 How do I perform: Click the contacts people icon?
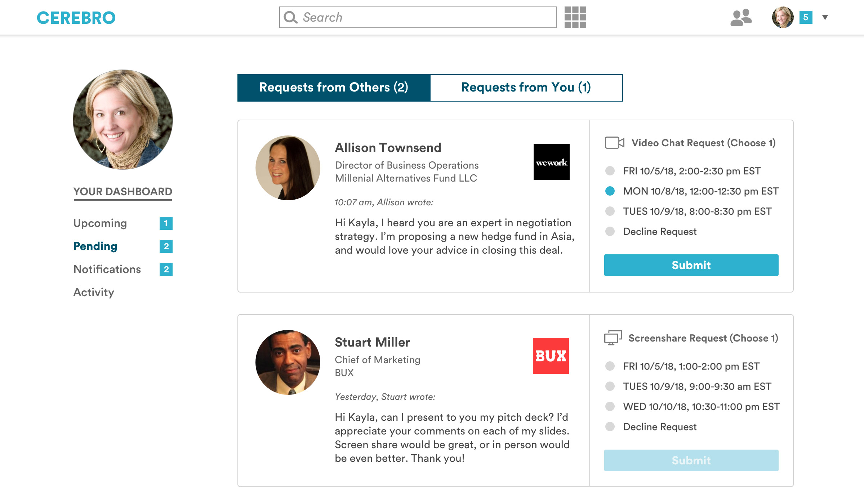pos(741,17)
